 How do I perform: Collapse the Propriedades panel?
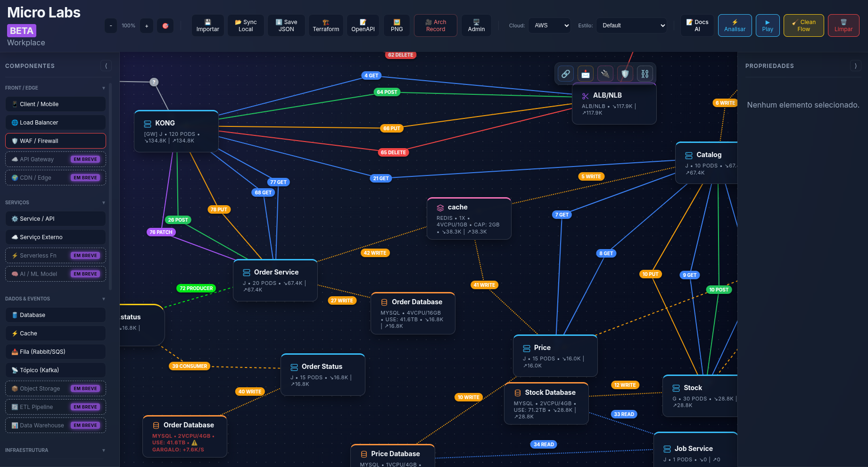[x=855, y=66]
